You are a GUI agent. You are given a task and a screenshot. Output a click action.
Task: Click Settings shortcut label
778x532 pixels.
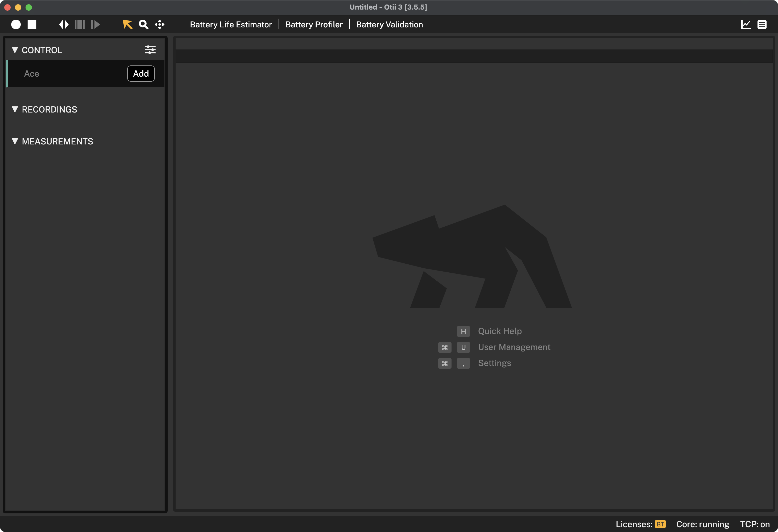[494, 363]
